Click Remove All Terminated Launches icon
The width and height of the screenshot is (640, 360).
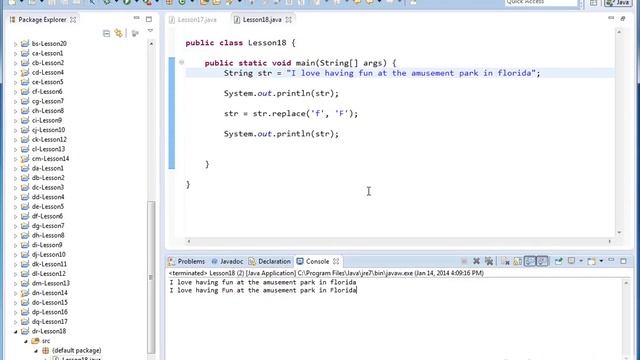(489, 261)
